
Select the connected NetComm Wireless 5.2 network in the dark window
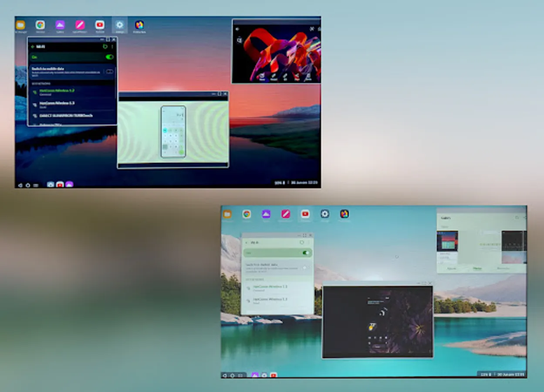pos(72,92)
